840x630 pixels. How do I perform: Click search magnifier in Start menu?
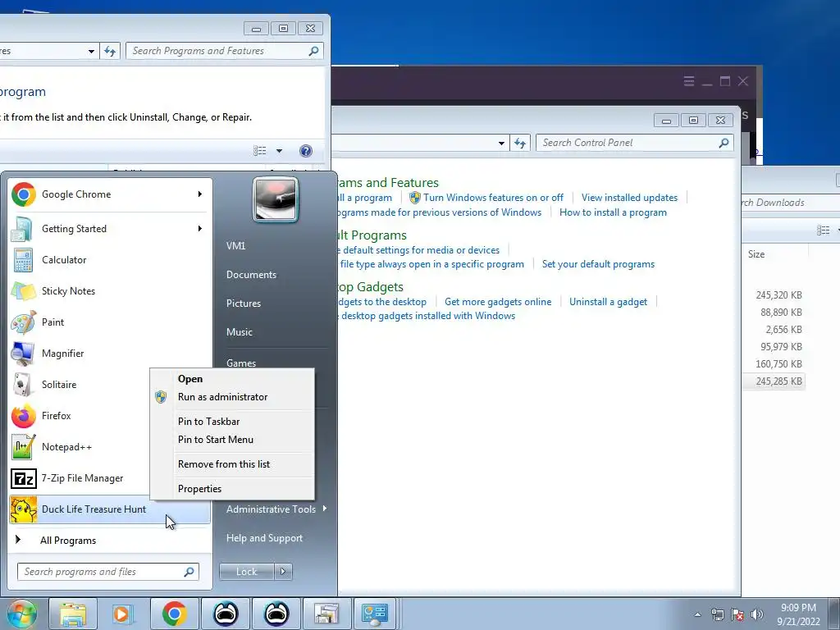(189, 572)
